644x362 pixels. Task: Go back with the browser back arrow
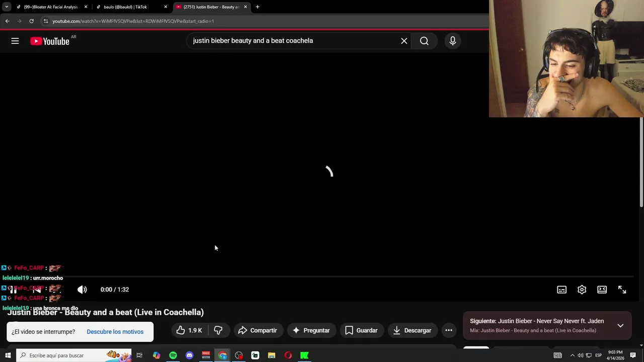point(7,21)
